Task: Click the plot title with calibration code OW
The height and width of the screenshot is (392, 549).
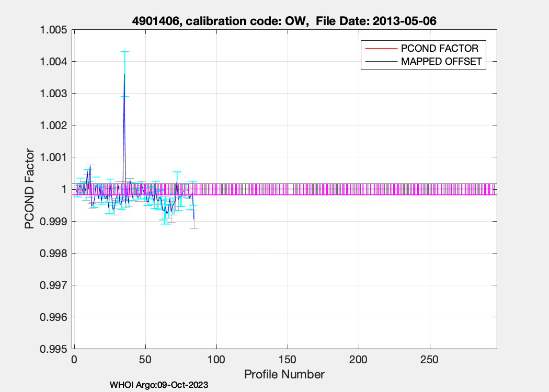Action: click(283, 21)
